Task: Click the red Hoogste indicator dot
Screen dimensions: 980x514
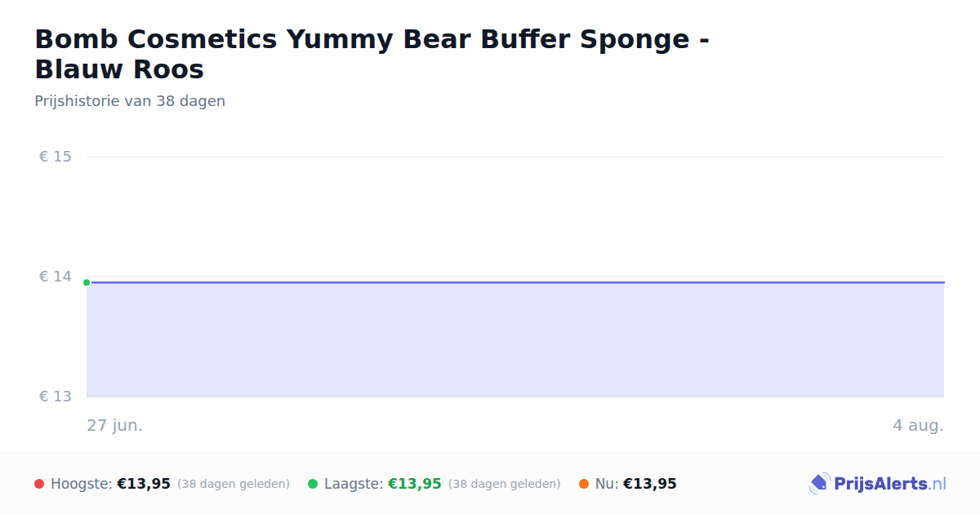Action: (39, 484)
